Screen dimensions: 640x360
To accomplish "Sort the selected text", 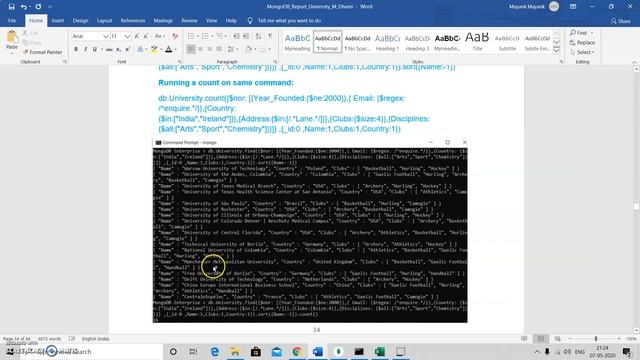I will point(258,36).
